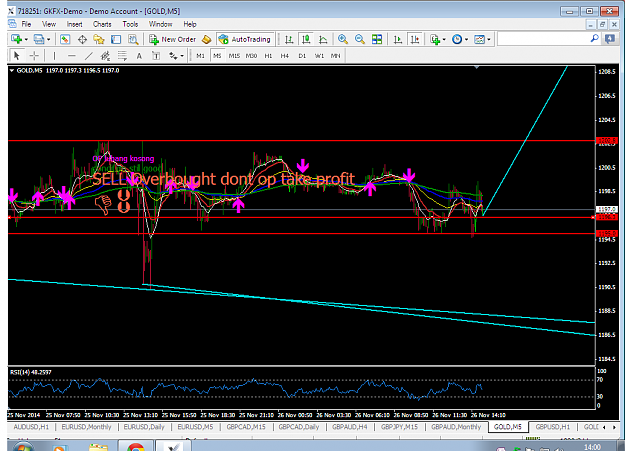Switch to bar chart display
625x451 pixels.
(x=289, y=39)
